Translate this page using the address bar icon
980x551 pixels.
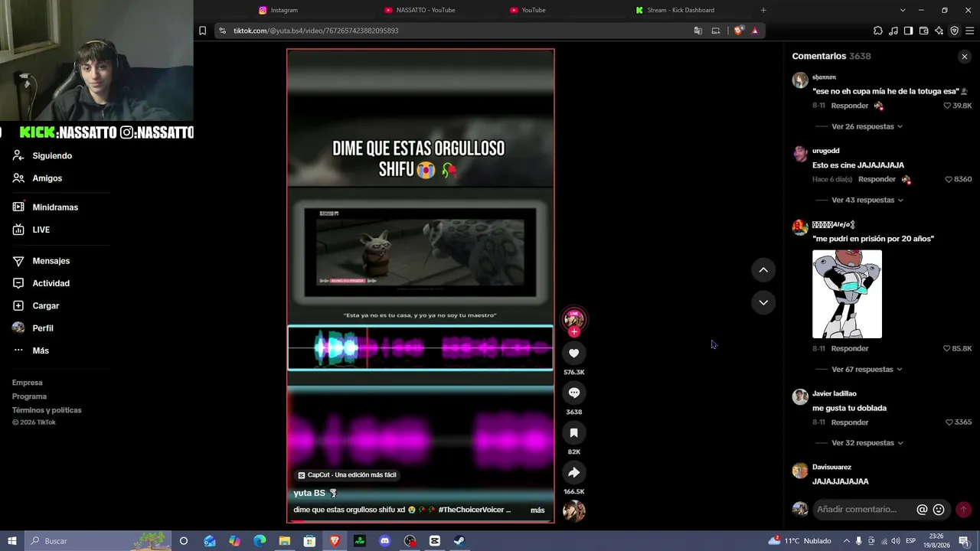point(697,31)
